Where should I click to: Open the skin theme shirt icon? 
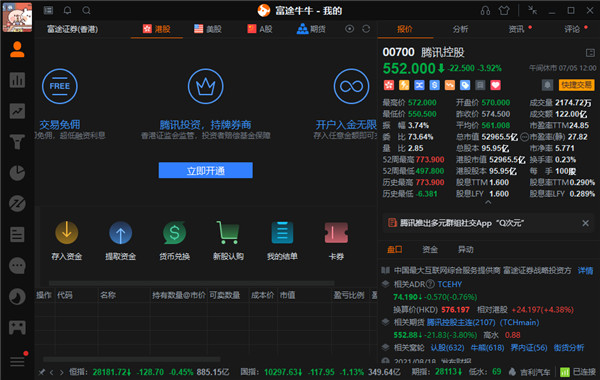504,10
